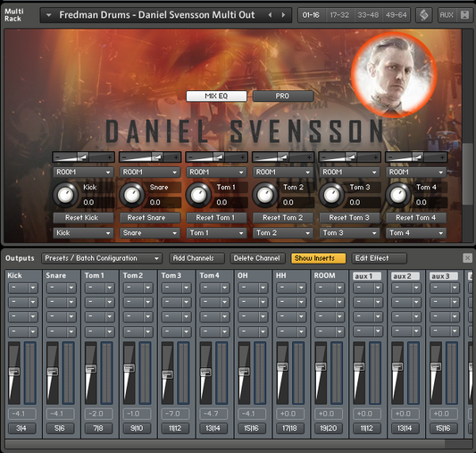Screen dimensions: 476x453
Task: Go to next multi with right arrow
Action: [283, 15]
